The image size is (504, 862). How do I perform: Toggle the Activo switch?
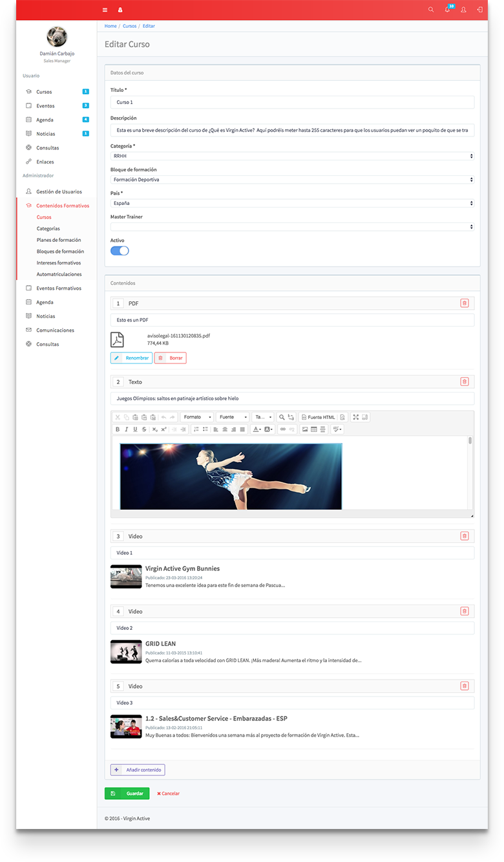(120, 251)
